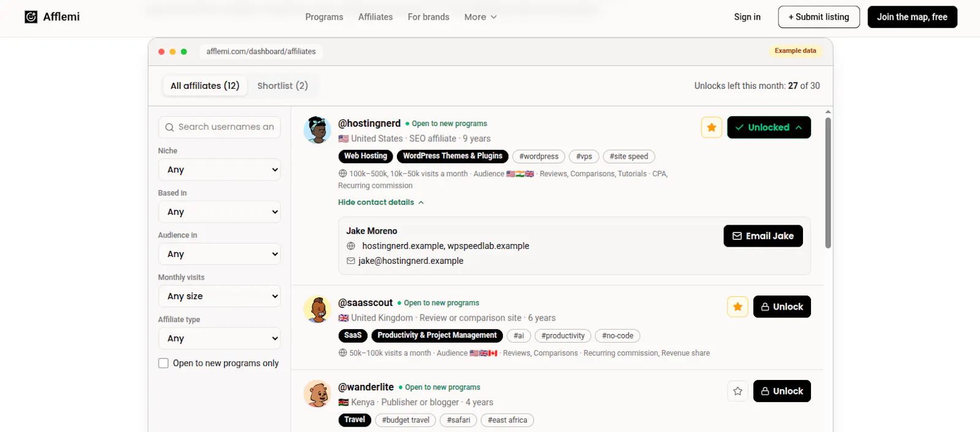Screen dimensions: 980x432
Task: Expand the More menu in header
Action: 480,17
